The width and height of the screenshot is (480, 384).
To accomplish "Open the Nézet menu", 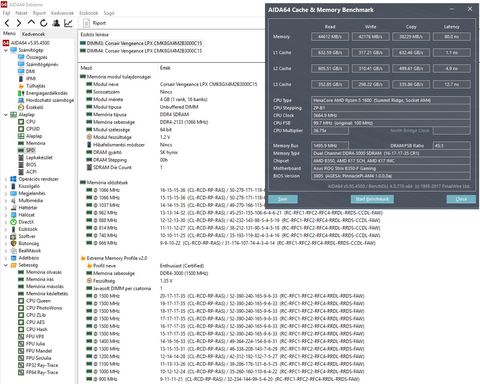I will (21, 13).
